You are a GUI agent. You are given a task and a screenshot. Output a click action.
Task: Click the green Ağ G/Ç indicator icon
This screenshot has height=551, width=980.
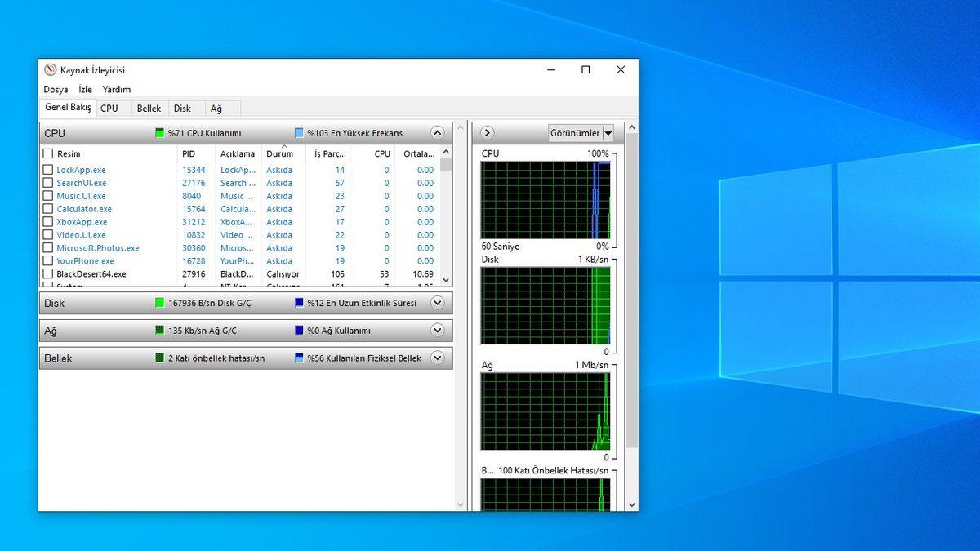pyautogui.click(x=161, y=331)
